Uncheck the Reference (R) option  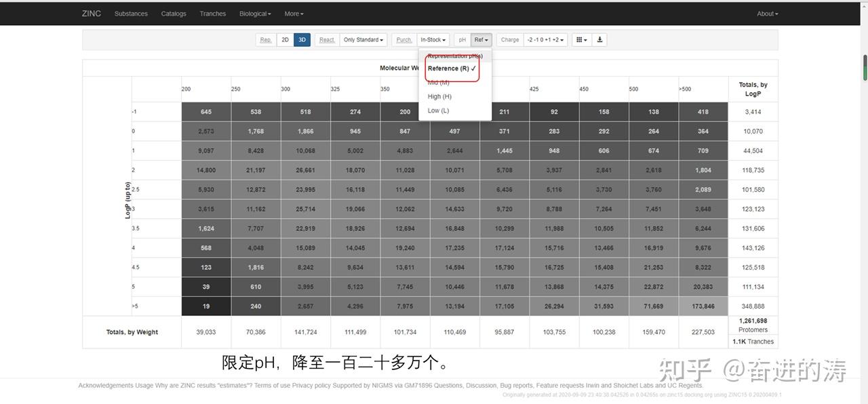click(x=449, y=68)
